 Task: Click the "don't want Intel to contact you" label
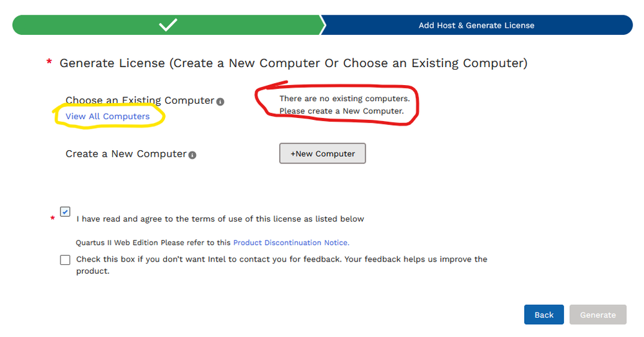[x=281, y=259]
